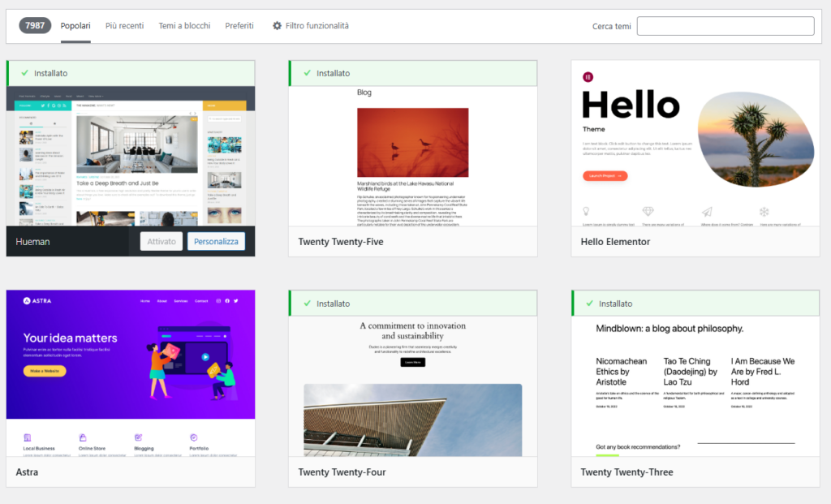Expand the Filtro funzionalità filter options

click(x=316, y=26)
